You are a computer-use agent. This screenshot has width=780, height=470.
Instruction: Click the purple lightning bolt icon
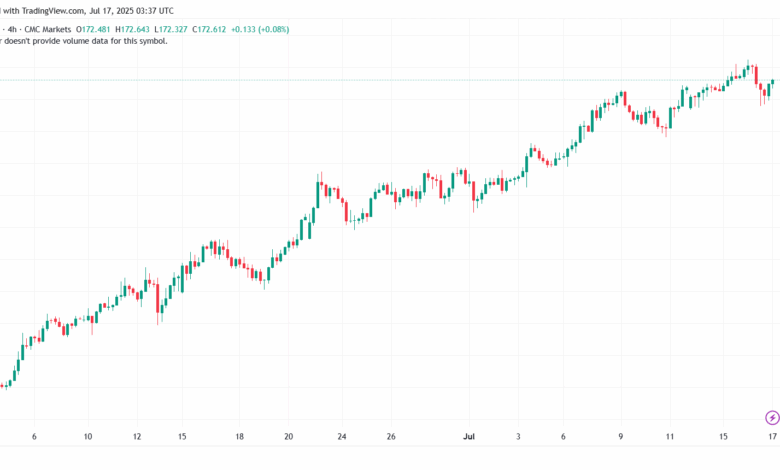tap(772, 418)
